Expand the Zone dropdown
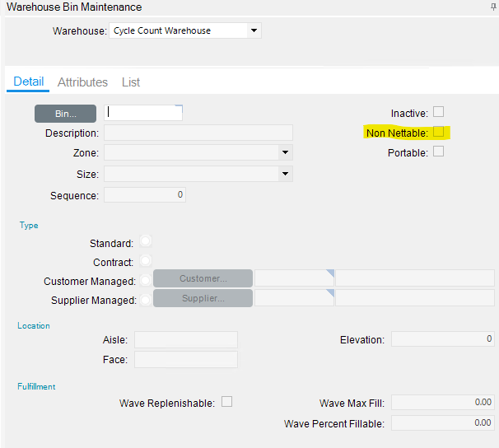The width and height of the screenshot is (499, 448). 285,152
